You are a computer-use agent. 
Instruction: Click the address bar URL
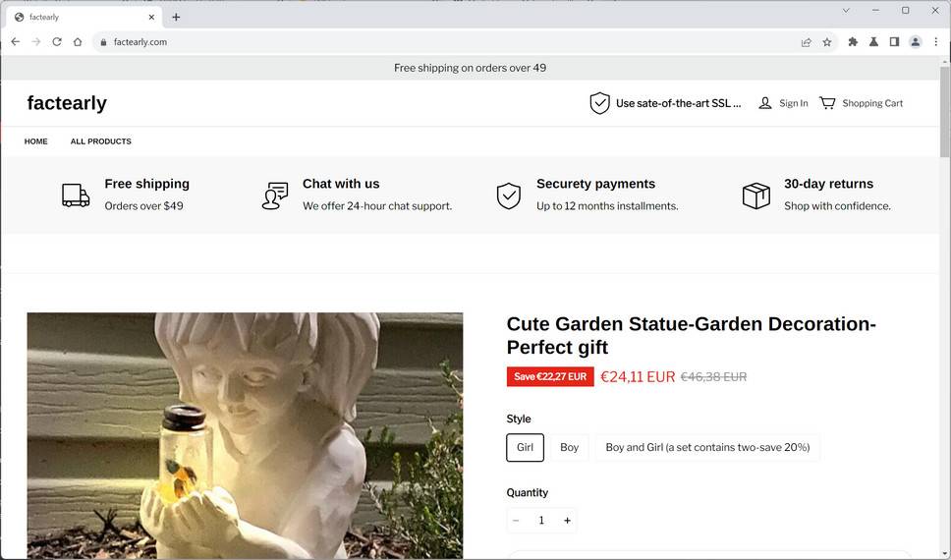point(140,42)
